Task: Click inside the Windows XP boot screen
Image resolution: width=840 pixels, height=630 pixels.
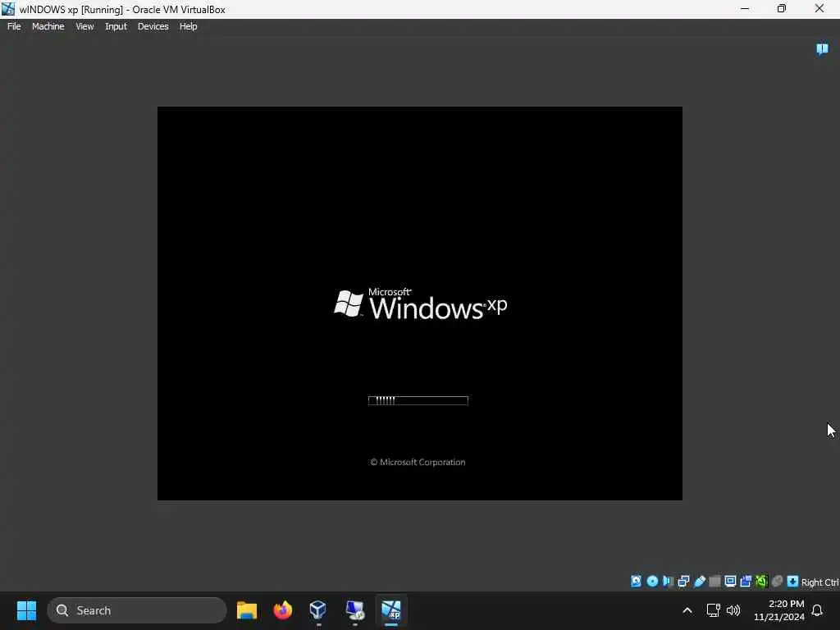Action: (x=419, y=304)
